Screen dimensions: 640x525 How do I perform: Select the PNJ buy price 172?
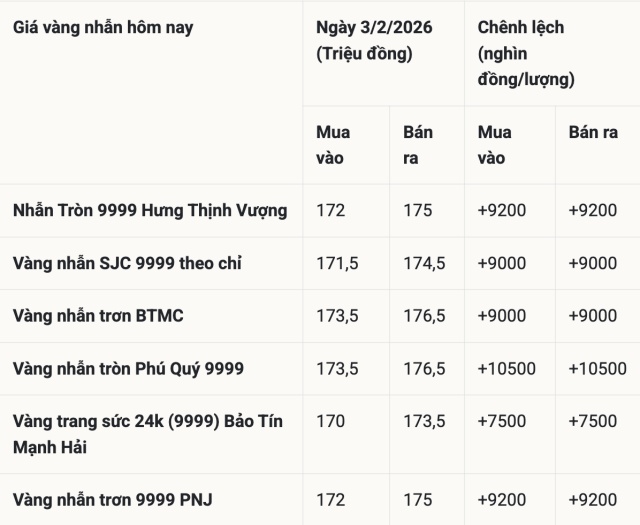[x=330, y=499]
